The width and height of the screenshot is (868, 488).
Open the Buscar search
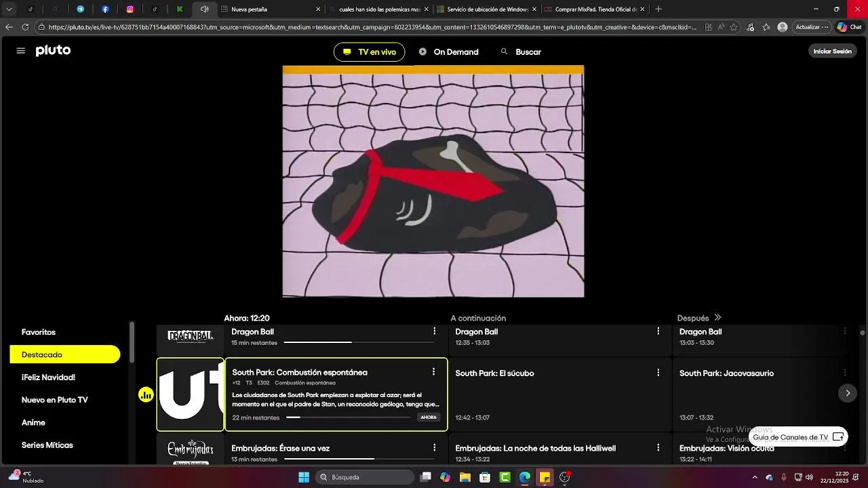521,52
